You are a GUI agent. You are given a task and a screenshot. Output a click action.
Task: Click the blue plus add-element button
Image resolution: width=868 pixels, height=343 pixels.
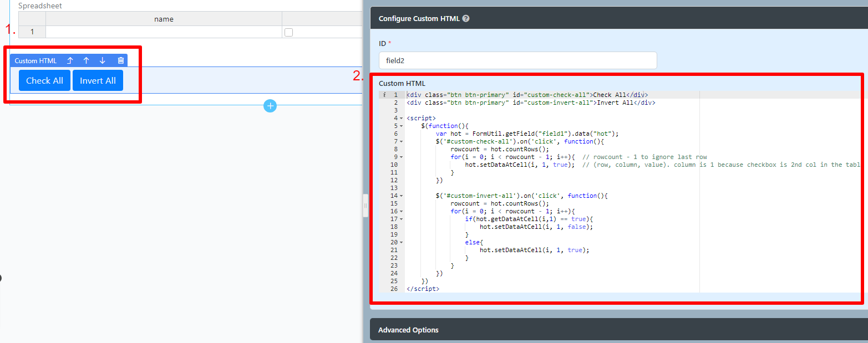click(270, 106)
